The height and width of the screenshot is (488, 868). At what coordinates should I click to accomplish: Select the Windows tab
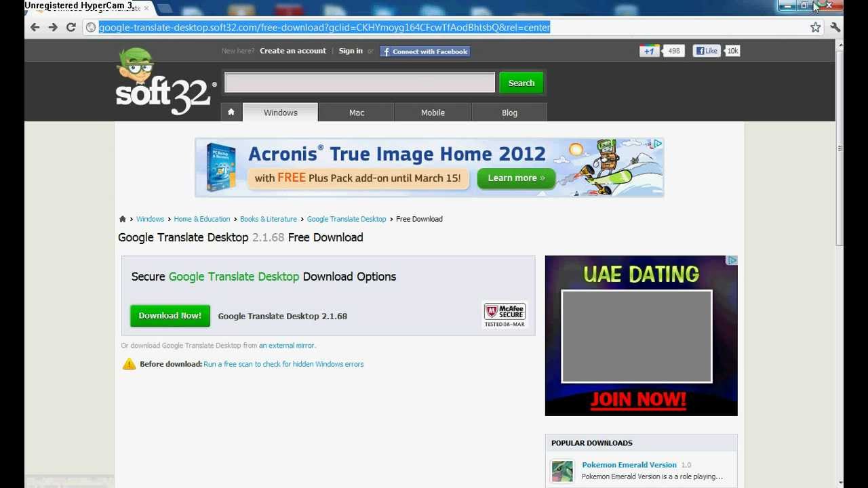(280, 113)
